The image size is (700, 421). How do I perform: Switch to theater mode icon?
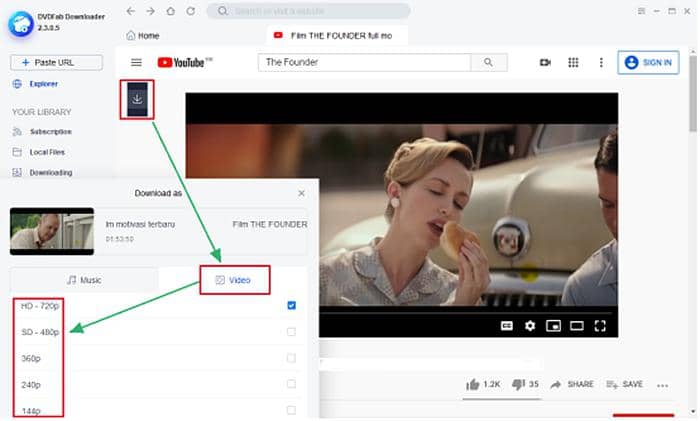[577, 326]
